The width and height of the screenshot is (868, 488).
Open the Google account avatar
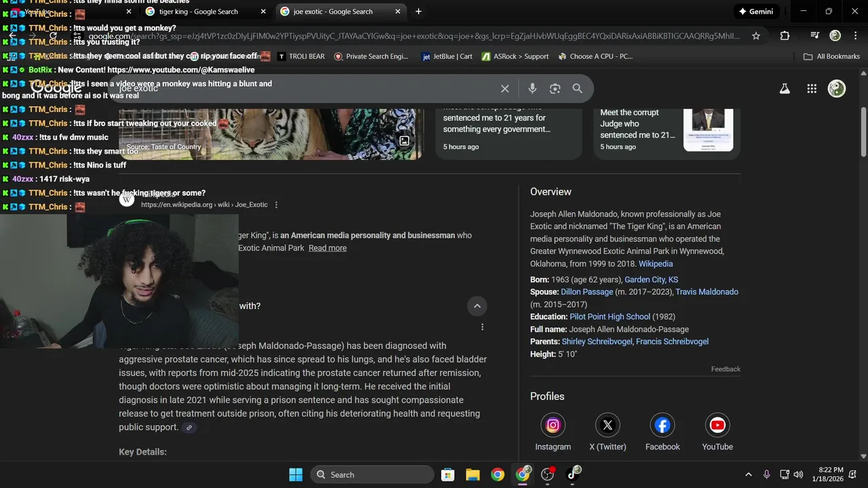point(837,89)
